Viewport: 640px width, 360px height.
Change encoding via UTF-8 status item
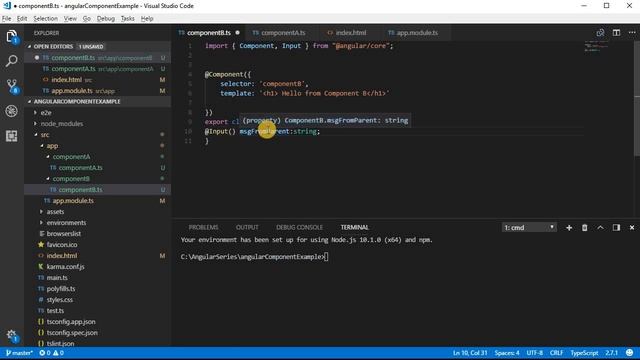click(x=535, y=353)
